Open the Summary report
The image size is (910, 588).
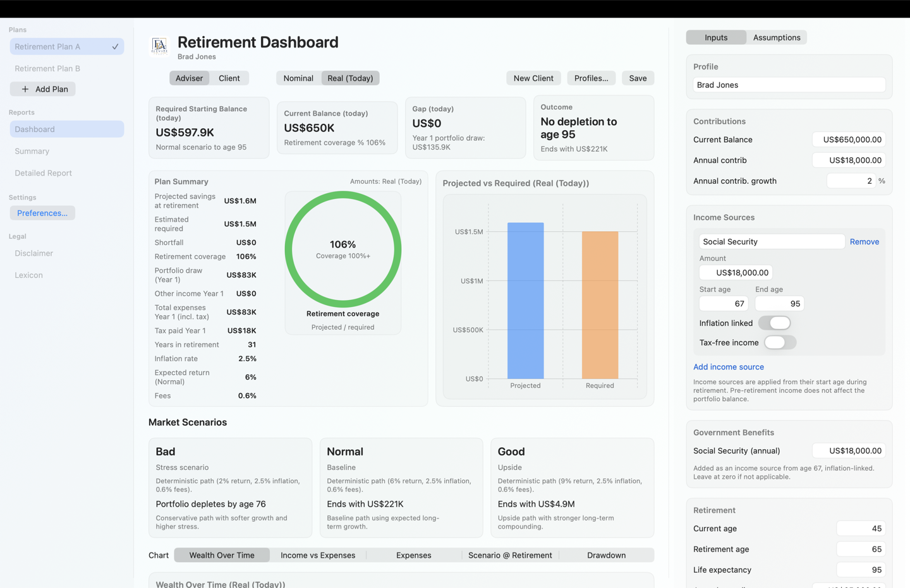click(x=67, y=151)
